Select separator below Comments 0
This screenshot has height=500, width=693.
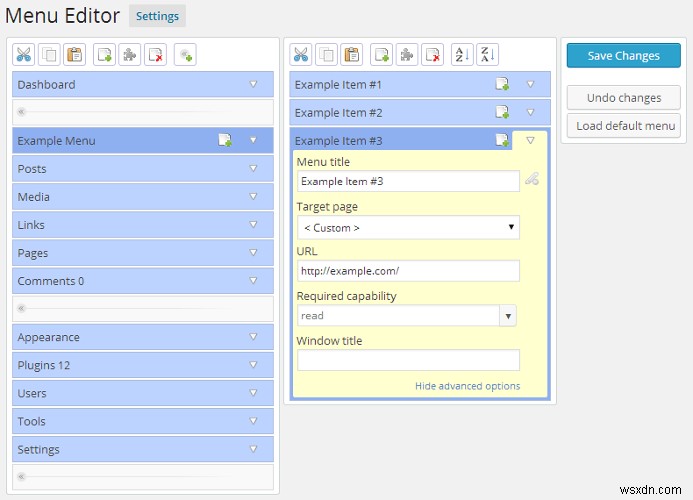143,309
